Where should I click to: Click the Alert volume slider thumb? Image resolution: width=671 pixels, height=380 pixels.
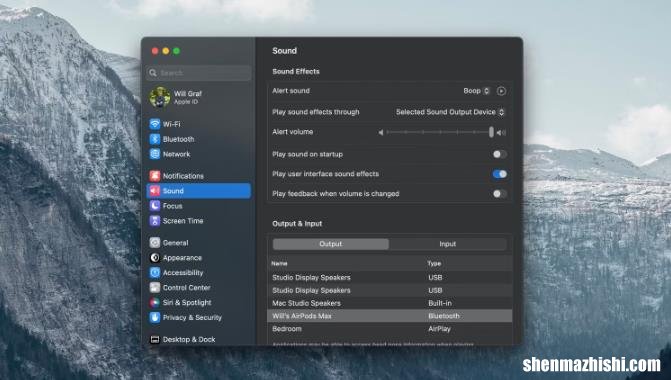point(491,132)
